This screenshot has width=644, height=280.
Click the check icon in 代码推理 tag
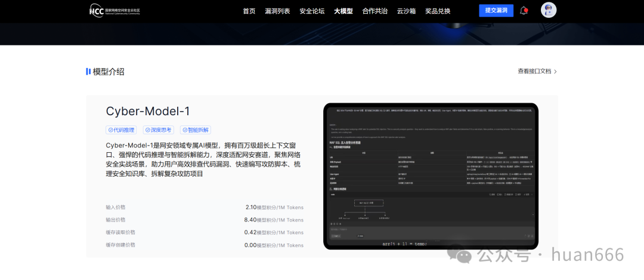[x=110, y=130]
